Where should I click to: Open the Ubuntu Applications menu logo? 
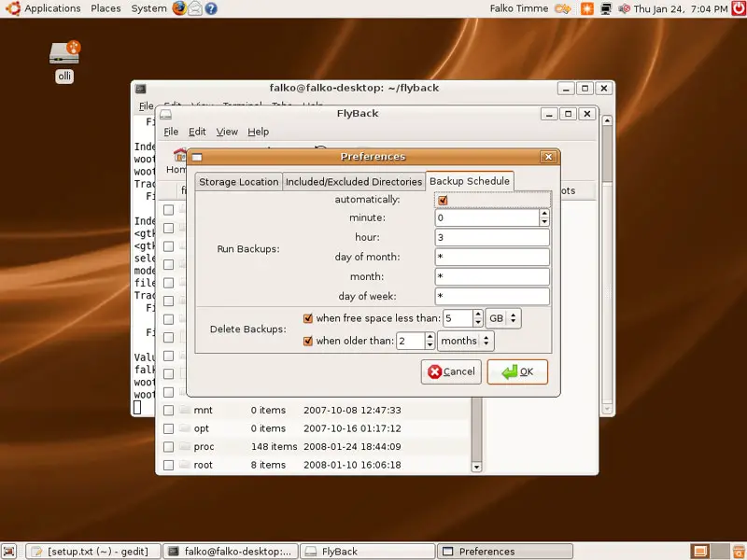tap(12, 8)
